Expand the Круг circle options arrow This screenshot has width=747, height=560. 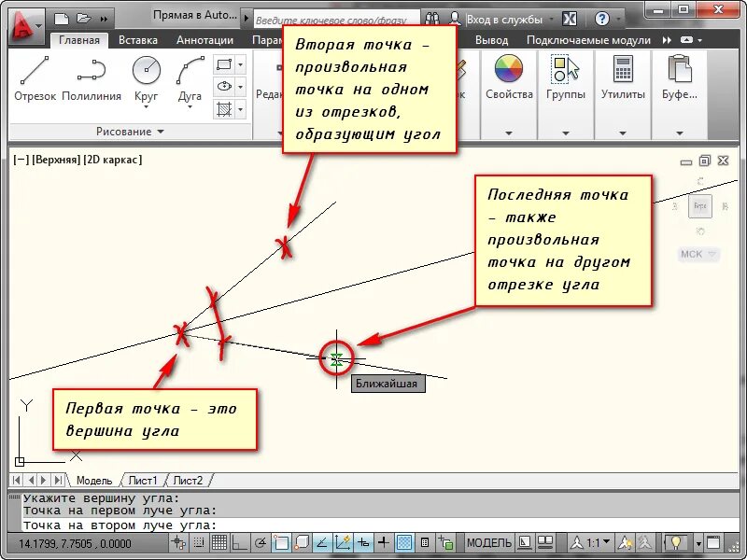click(146, 107)
